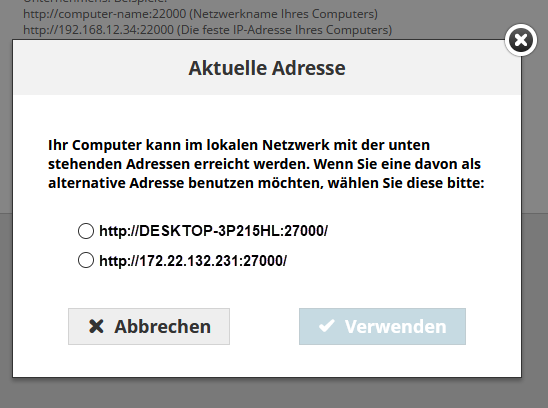Image resolution: width=548 pixels, height=408 pixels.
Task: Click the Aktuelle Adresse dialog title
Action: tap(267, 68)
